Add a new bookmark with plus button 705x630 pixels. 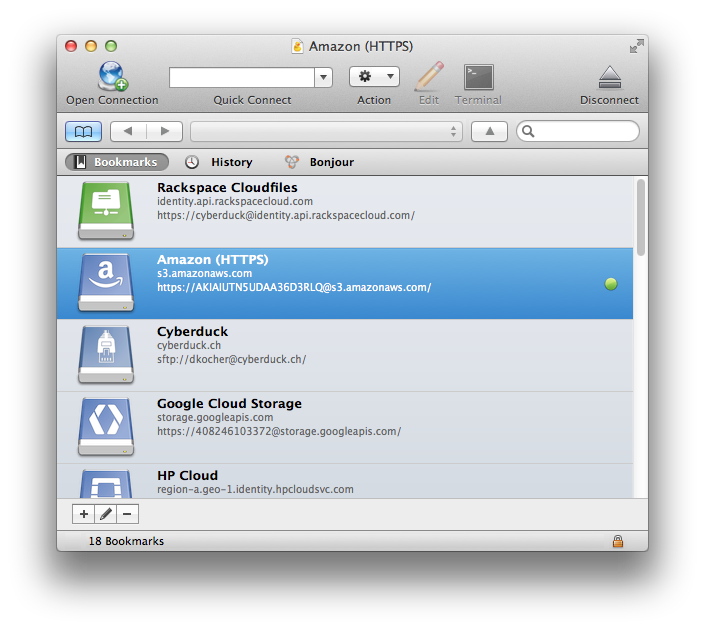coord(84,514)
